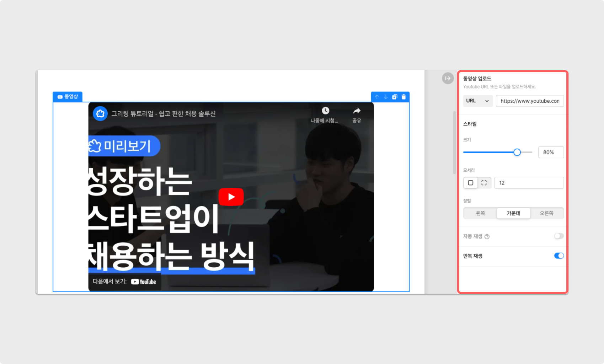Enable the 자동 재생 autoplay toggle
The image size is (604, 364).
(559, 236)
